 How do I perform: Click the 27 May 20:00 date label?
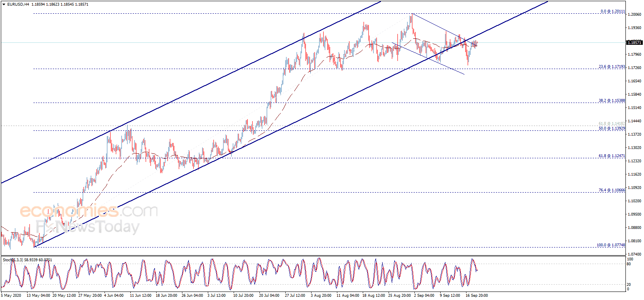(x=90, y=296)
